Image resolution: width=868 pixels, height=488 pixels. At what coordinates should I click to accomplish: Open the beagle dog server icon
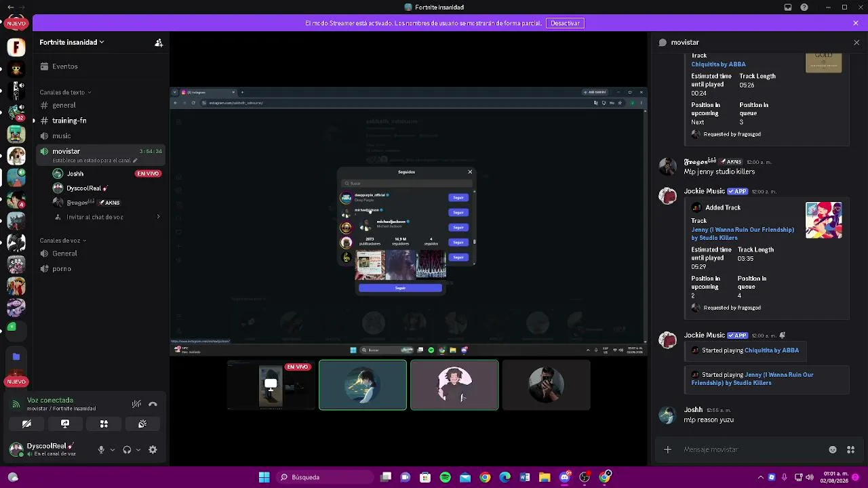pos(16,157)
